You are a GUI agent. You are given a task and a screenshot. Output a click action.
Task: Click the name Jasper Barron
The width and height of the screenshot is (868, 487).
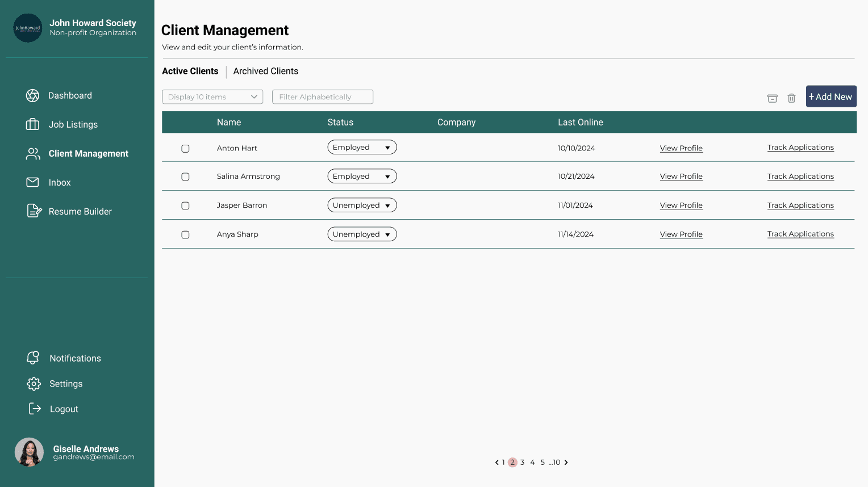(x=242, y=205)
